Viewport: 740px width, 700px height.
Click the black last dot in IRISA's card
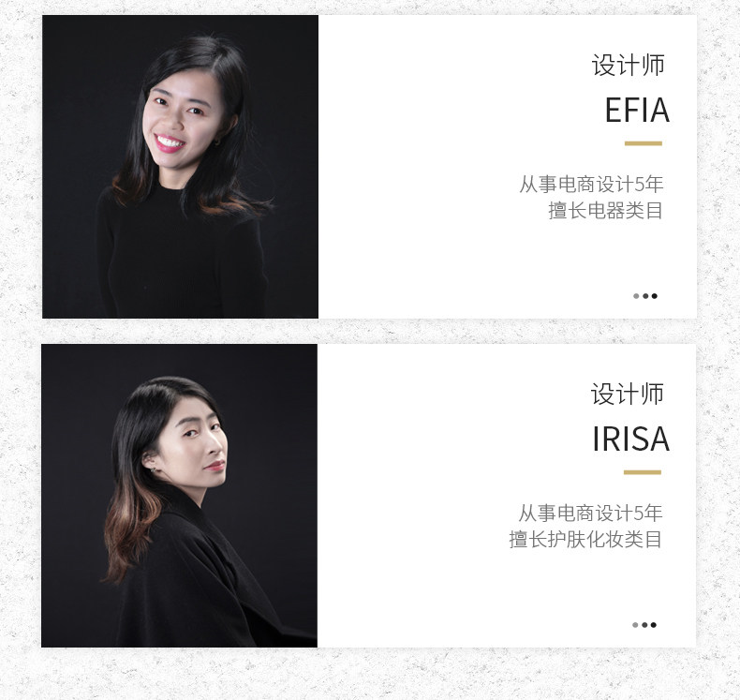(653, 625)
